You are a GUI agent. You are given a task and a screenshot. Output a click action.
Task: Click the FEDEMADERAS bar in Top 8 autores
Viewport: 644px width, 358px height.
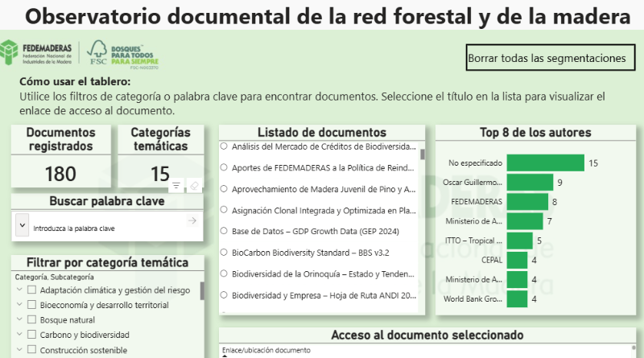526,202
